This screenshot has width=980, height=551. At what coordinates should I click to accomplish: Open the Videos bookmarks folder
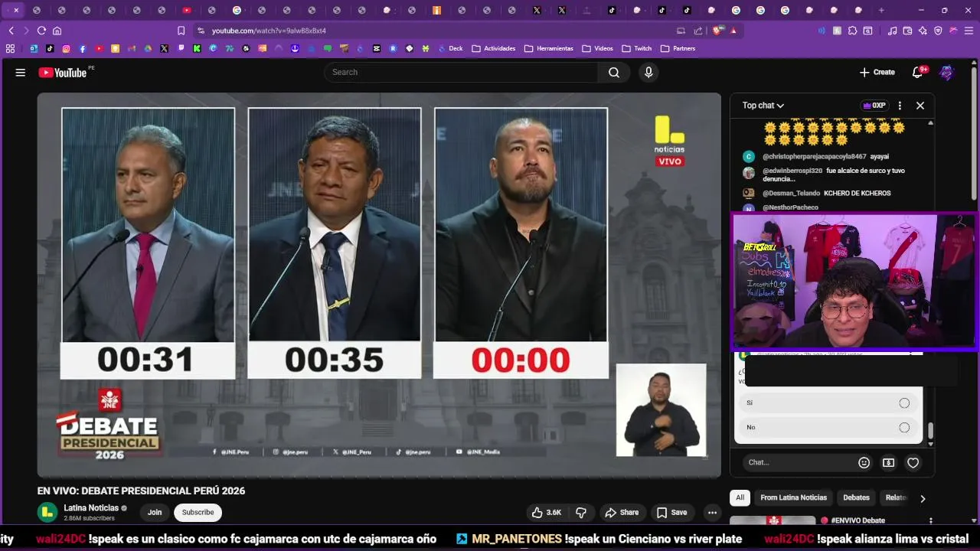[x=597, y=48]
